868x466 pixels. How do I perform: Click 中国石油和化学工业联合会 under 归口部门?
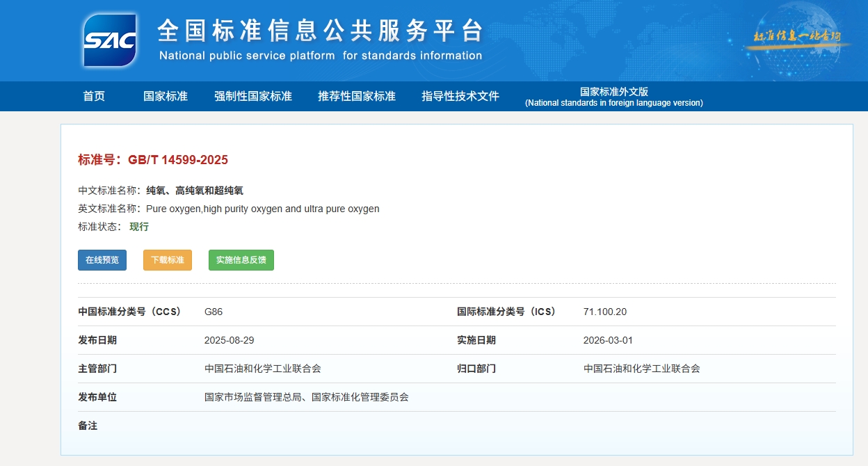click(x=642, y=369)
